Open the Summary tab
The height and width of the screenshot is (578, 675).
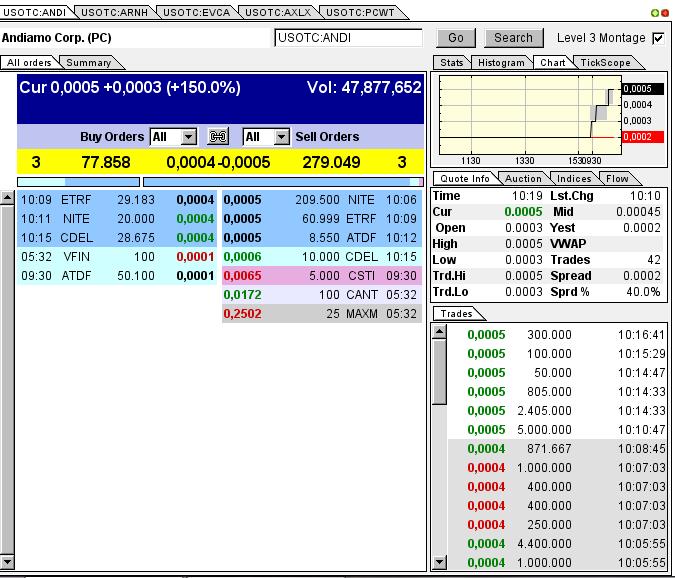89,63
